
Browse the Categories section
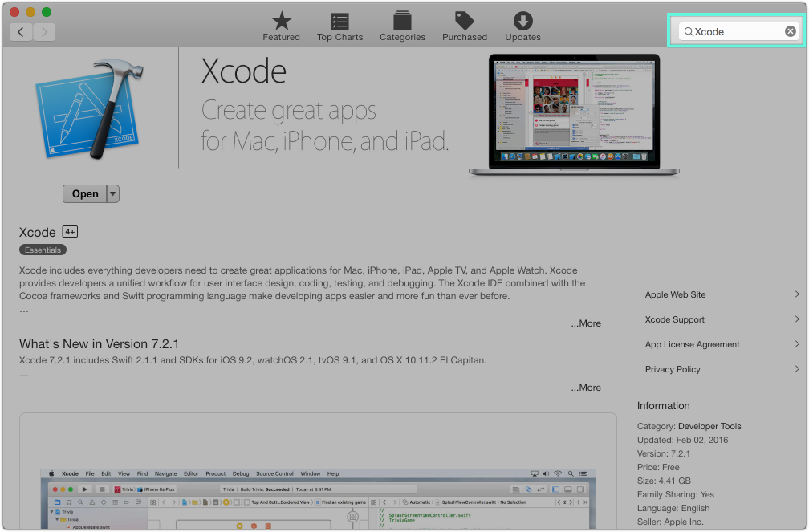tap(402, 26)
